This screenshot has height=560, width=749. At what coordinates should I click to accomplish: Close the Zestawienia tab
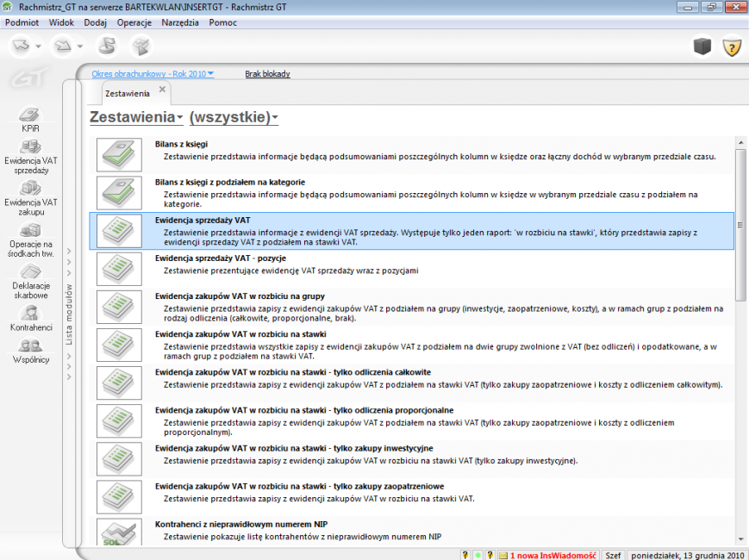point(163,89)
